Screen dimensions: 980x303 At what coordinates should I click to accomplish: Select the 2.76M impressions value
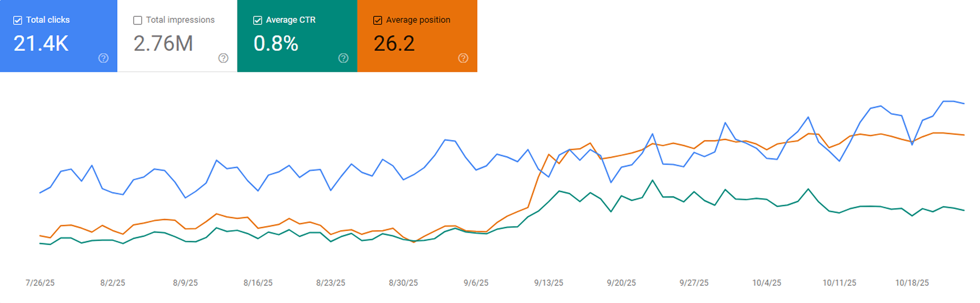[x=163, y=43]
